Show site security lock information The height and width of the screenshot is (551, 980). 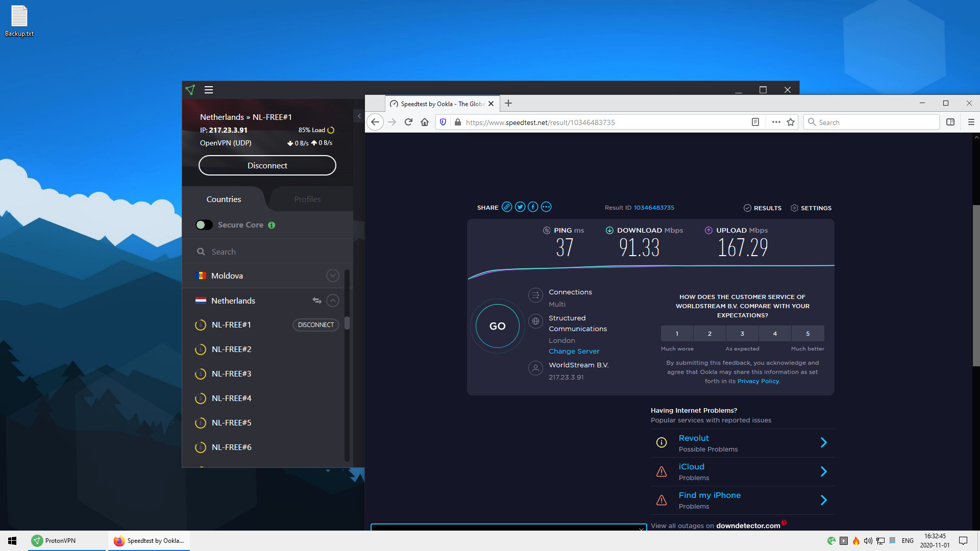pyautogui.click(x=457, y=122)
